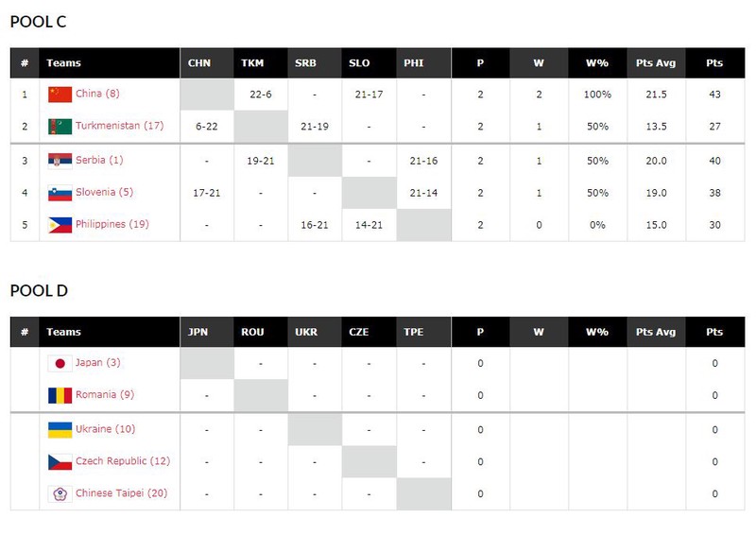Click the Chinese Taipei flag icon
The width and height of the screenshot is (756, 552).
(x=60, y=493)
